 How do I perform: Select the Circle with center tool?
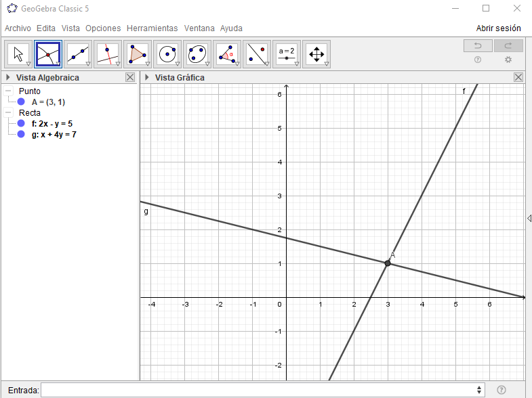[x=167, y=54]
